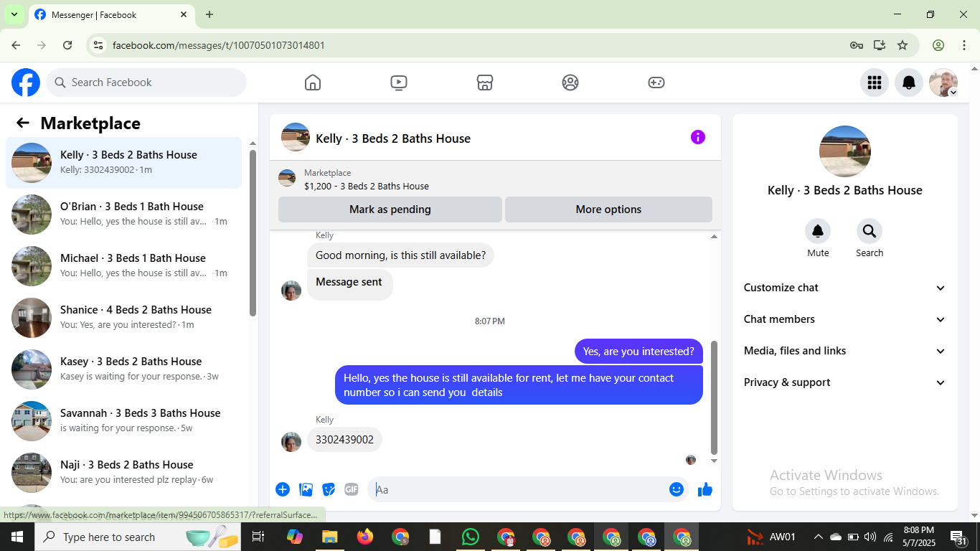Open Michael 3 Beds 1 Bath conversation
Screen dimensions: 980x551
[124, 266]
